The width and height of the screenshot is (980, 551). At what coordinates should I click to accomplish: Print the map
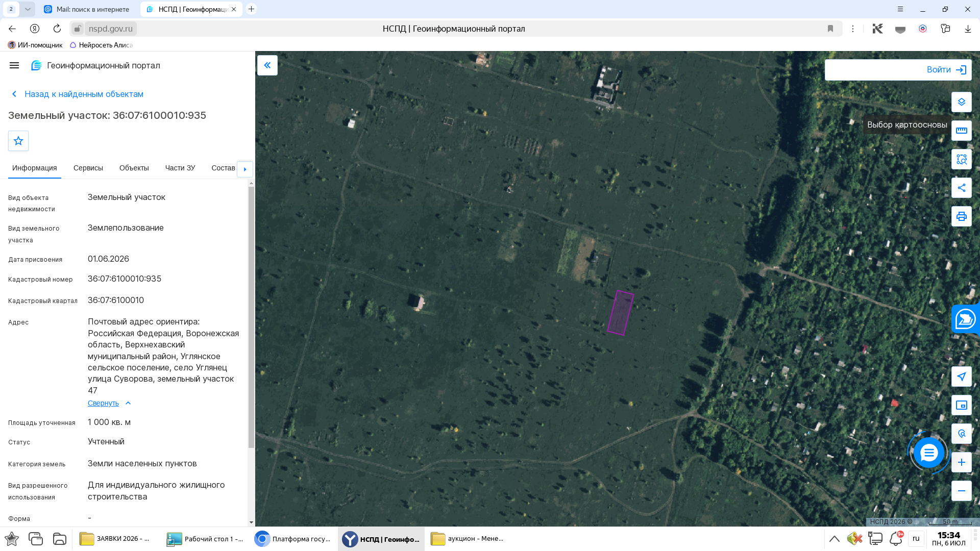pyautogui.click(x=962, y=216)
